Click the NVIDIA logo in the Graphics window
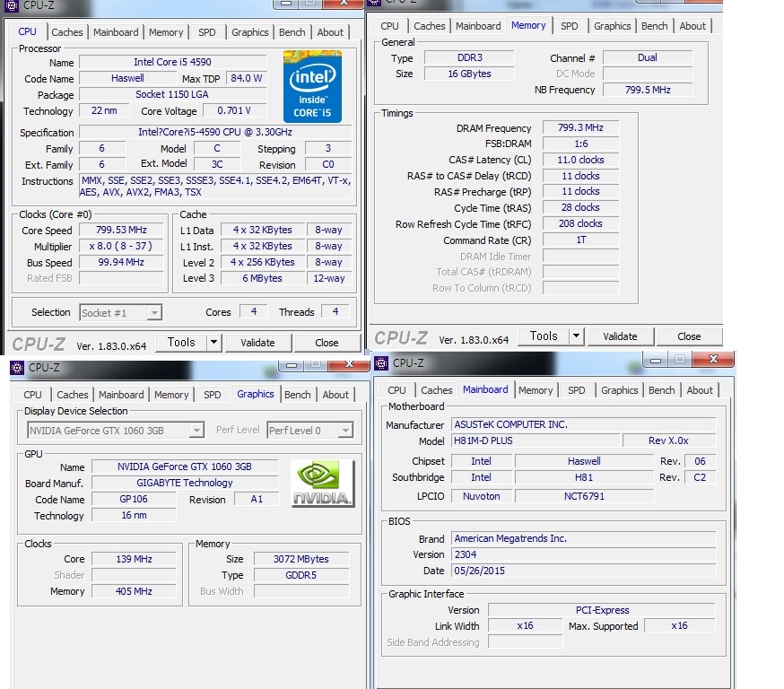This screenshot has height=689, width=784. 323,484
